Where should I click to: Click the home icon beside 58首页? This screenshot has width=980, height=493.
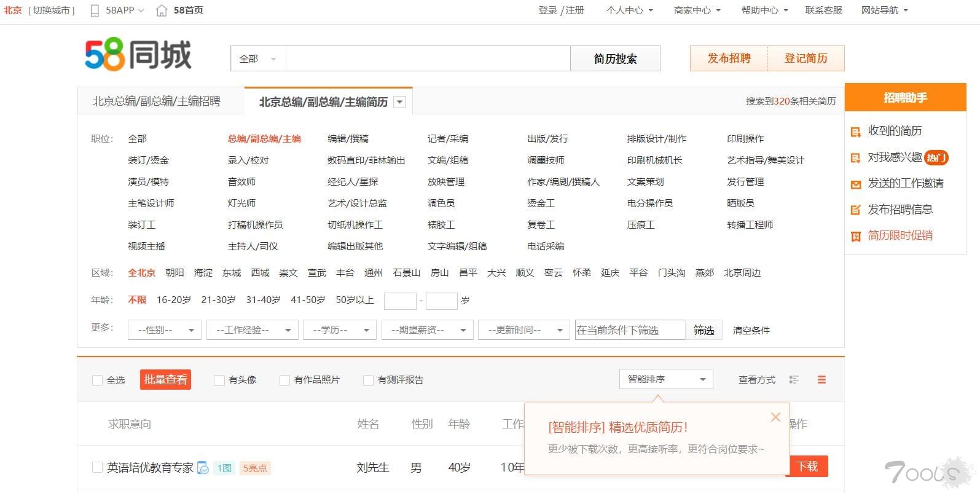click(x=162, y=10)
